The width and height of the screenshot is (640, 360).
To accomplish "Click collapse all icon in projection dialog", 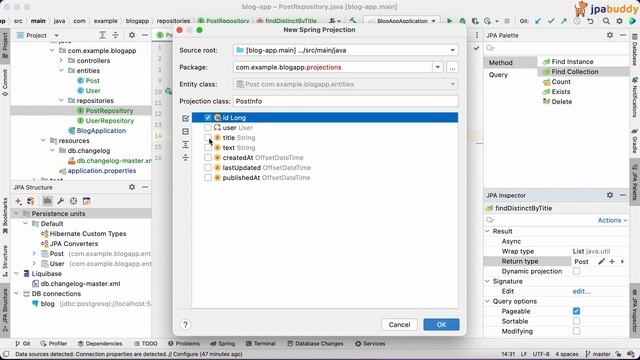I will pyautogui.click(x=186, y=158).
